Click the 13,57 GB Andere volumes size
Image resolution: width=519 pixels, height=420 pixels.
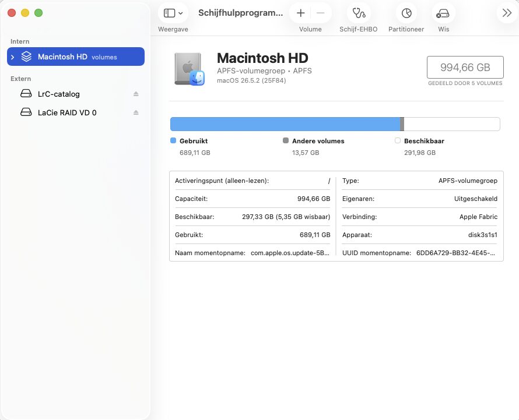coord(306,153)
